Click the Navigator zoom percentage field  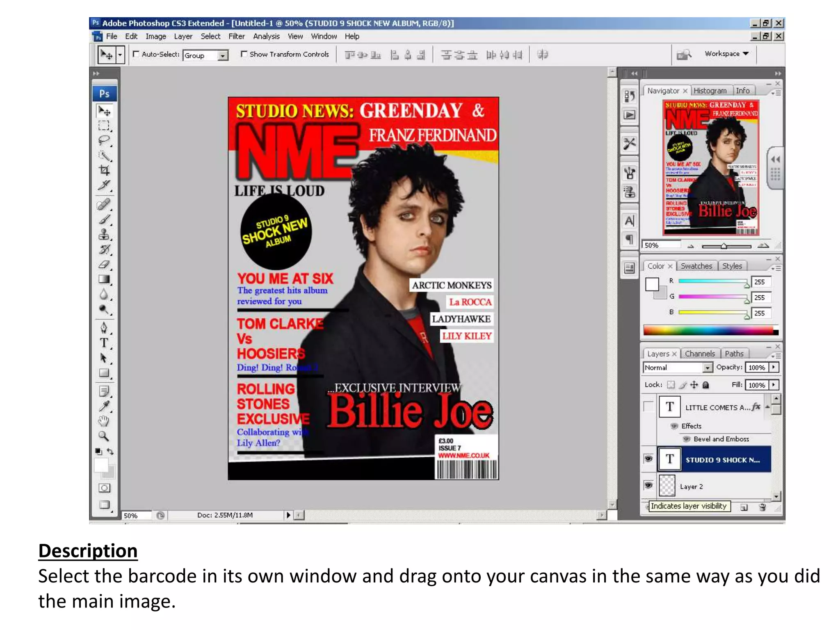pos(662,245)
